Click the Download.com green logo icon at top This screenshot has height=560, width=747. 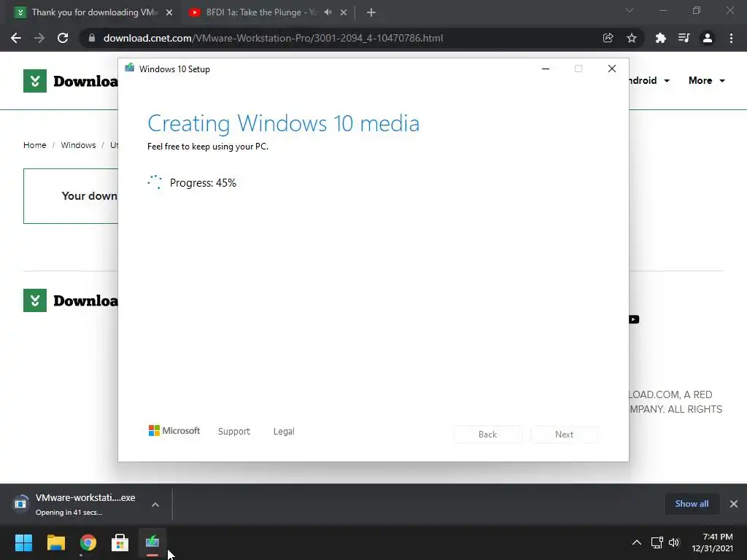click(35, 81)
